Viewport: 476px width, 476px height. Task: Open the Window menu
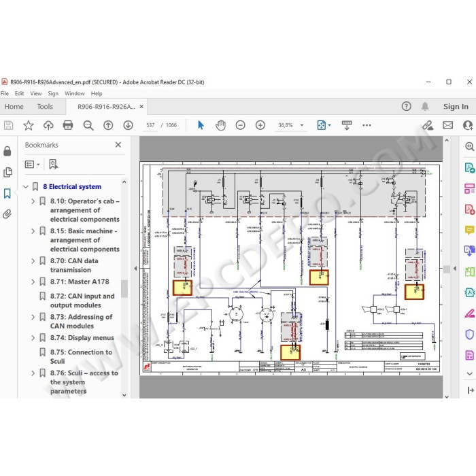pyautogui.click(x=75, y=94)
